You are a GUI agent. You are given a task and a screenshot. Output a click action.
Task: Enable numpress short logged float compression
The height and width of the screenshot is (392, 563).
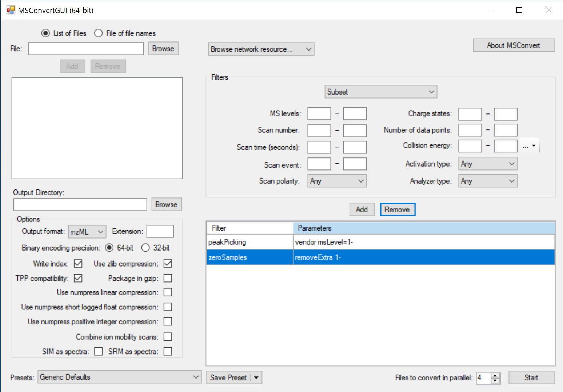(x=168, y=307)
